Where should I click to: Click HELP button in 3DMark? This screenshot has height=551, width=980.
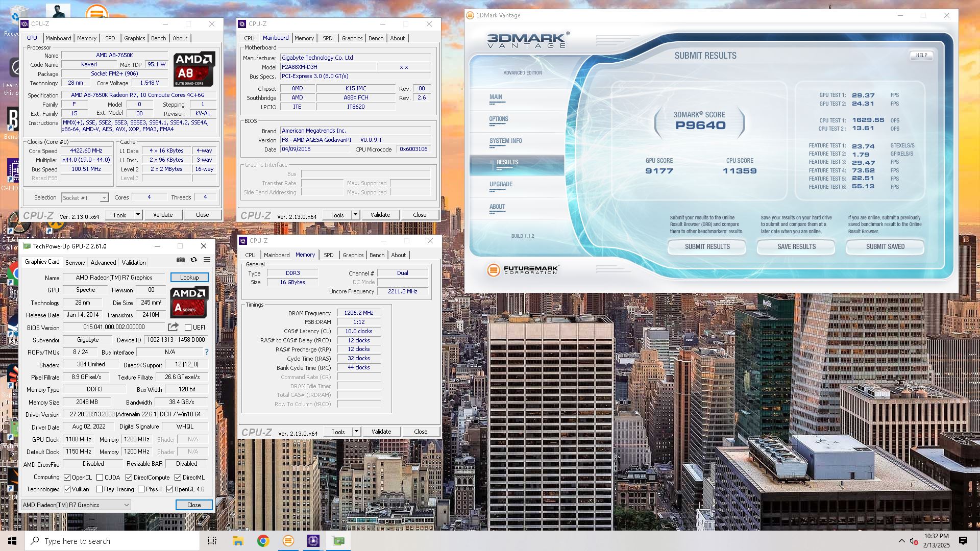point(921,55)
